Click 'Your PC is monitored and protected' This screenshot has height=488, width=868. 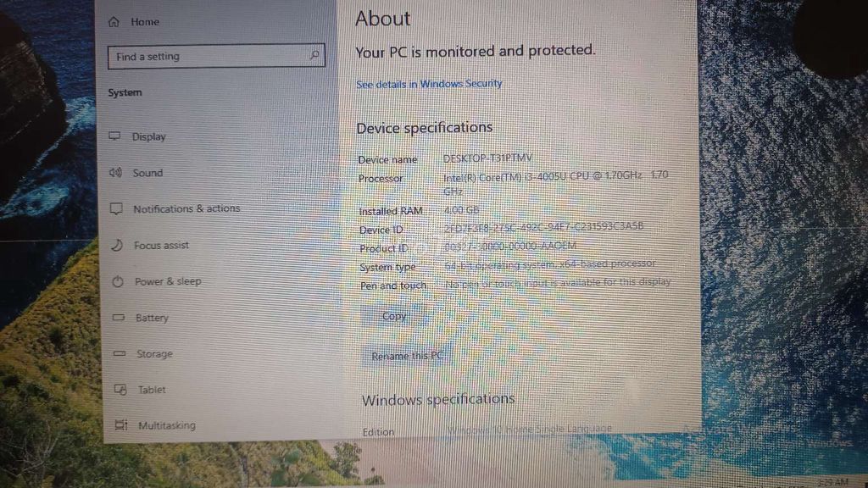[x=476, y=51]
